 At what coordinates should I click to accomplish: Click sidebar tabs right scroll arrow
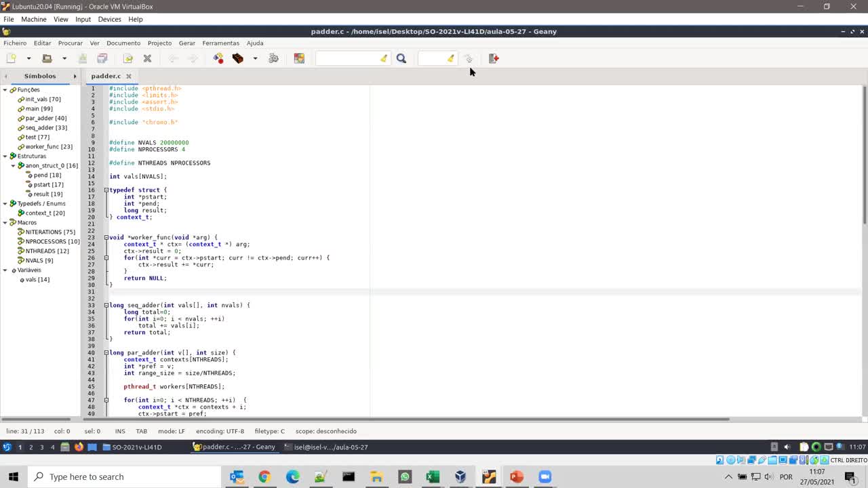click(75, 76)
